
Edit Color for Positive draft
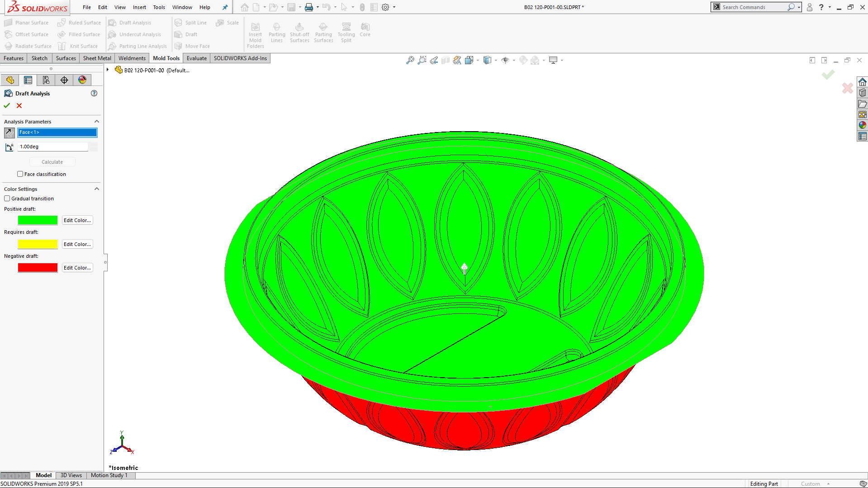tap(77, 220)
